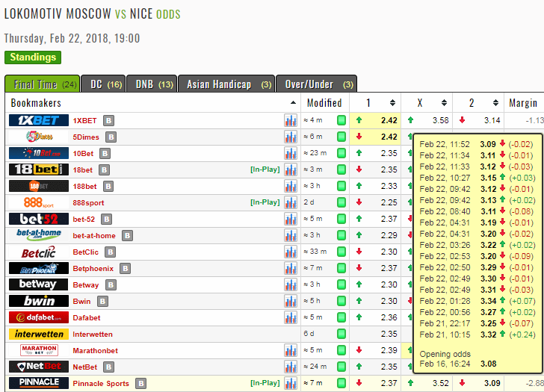Open odds history chart for BetClic
Image resolution: width=544 pixels, height=392 pixels.
(x=291, y=252)
